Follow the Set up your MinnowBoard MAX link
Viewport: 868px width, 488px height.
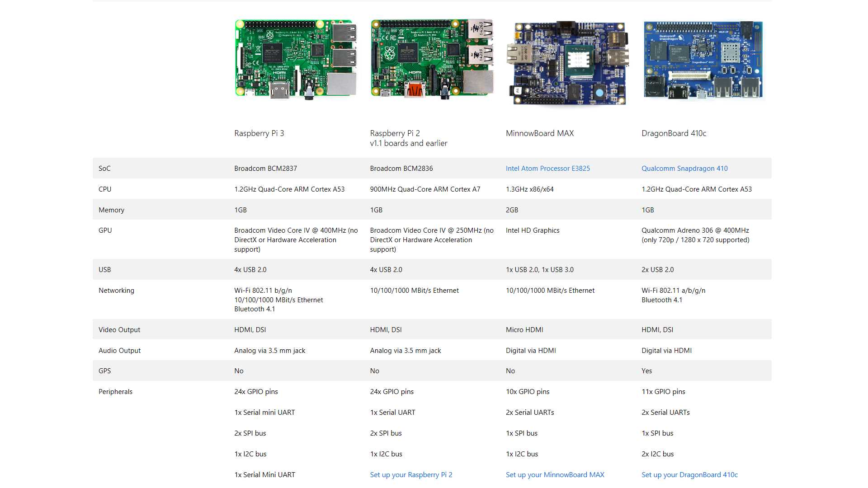click(x=555, y=475)
